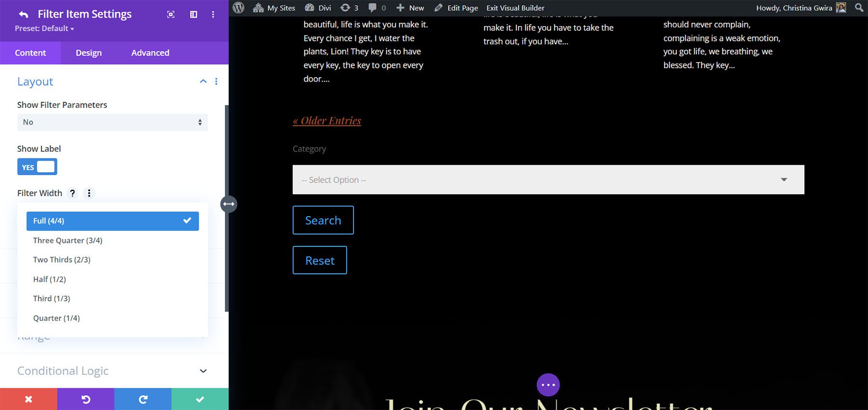This screenshot has height=410, width=868.
Task: Click the settings panel scrollbar
Action: click(x=227, y=208)
